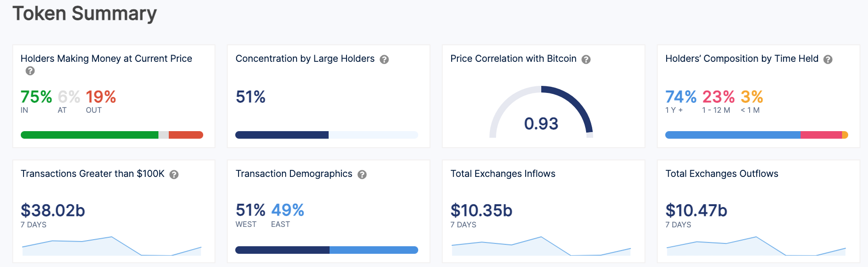868x267 pixels.
Task: Click the red OUT segment of holders bar
Action: (185, 135)
